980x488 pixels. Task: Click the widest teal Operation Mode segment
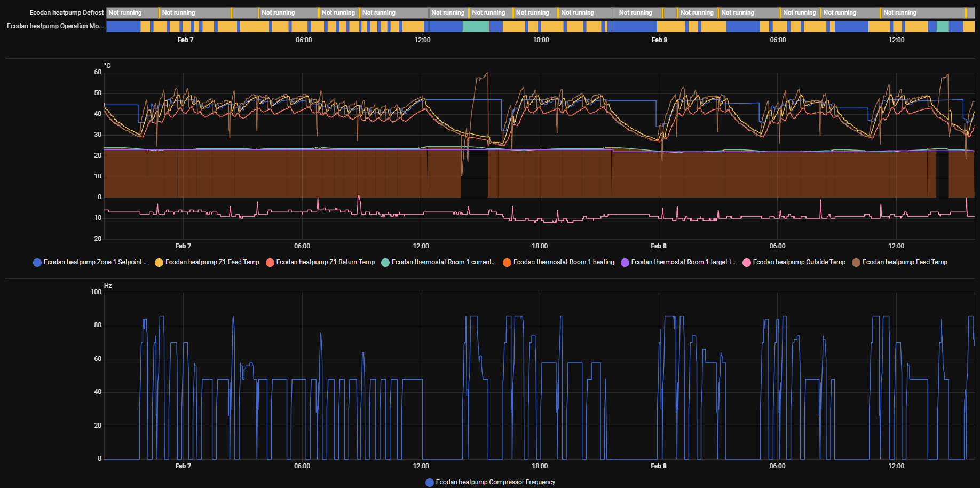pos(476,26)
